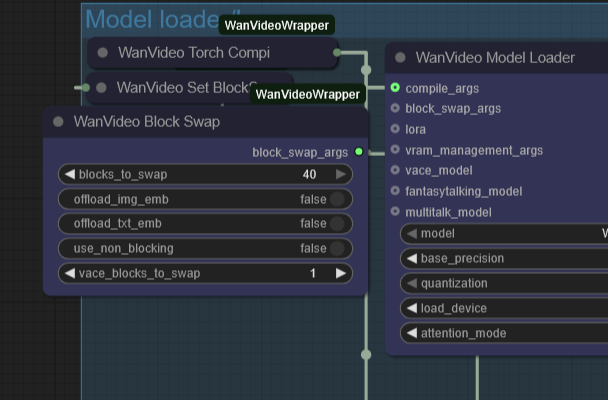
Task: Click the multitalk_model label
Action: coord(448,212)
